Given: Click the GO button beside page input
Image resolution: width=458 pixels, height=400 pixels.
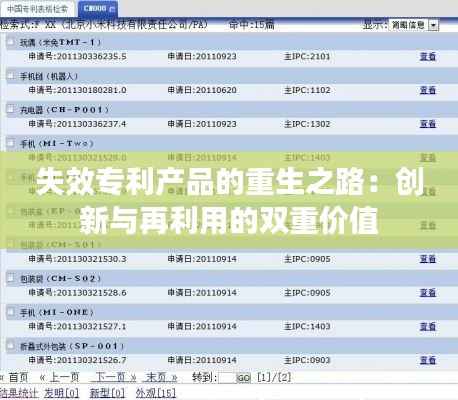Looking at the screenshot, I should (x=243, y=378).
